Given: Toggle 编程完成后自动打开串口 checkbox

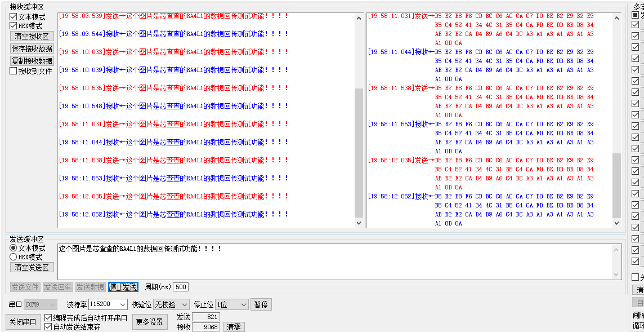Looking at the screenshot, I should (48, 318).
